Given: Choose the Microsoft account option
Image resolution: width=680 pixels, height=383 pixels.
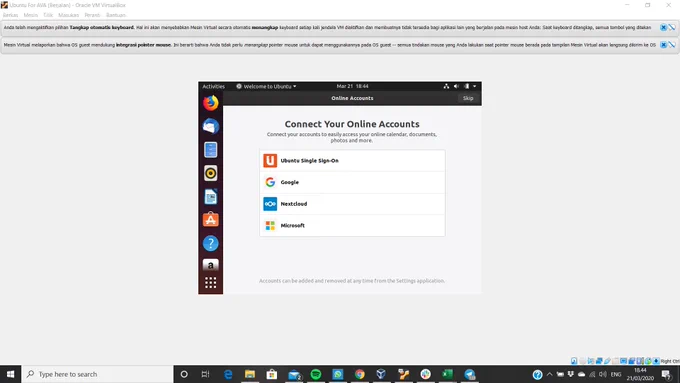Looking at the screenshot, I should click(352, 226).
